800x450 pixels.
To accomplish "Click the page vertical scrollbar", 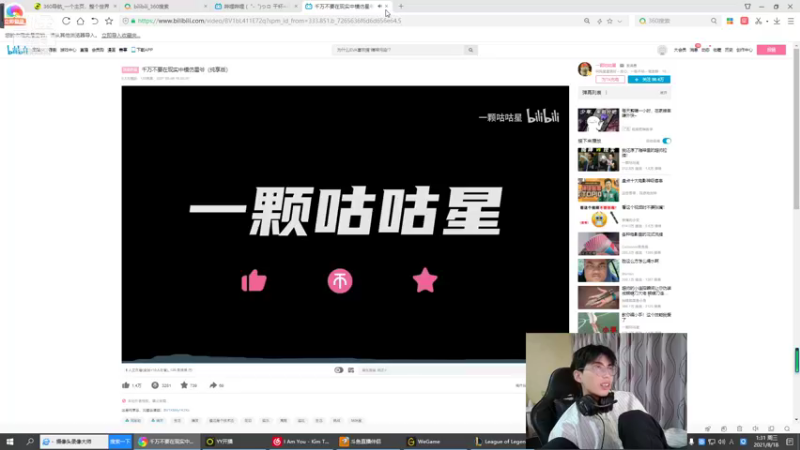I will (x=796, y=128).
